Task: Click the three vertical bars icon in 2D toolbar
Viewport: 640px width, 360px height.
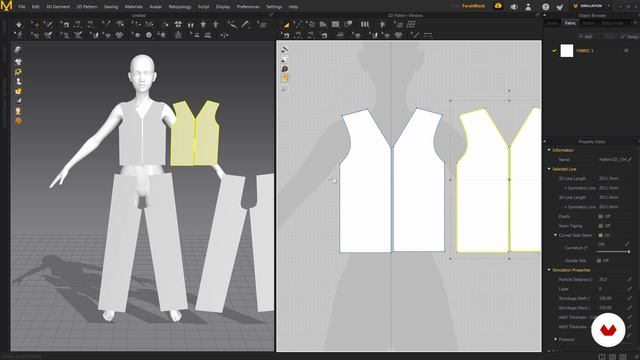Action: (364, 25)
